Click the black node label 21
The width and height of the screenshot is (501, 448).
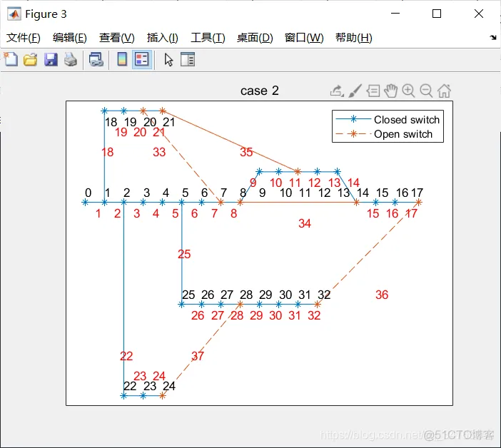pos(168,122)
